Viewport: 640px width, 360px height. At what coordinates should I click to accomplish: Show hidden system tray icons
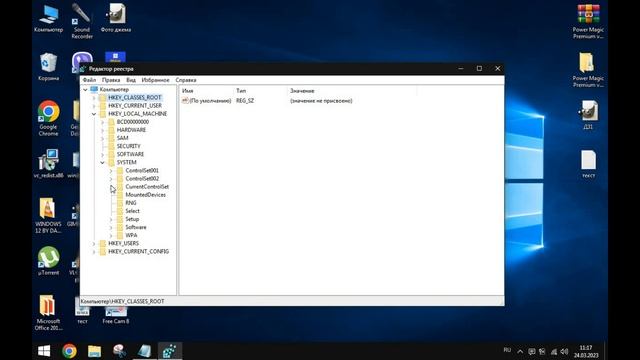pyautogui.click(x=520, y=351)
